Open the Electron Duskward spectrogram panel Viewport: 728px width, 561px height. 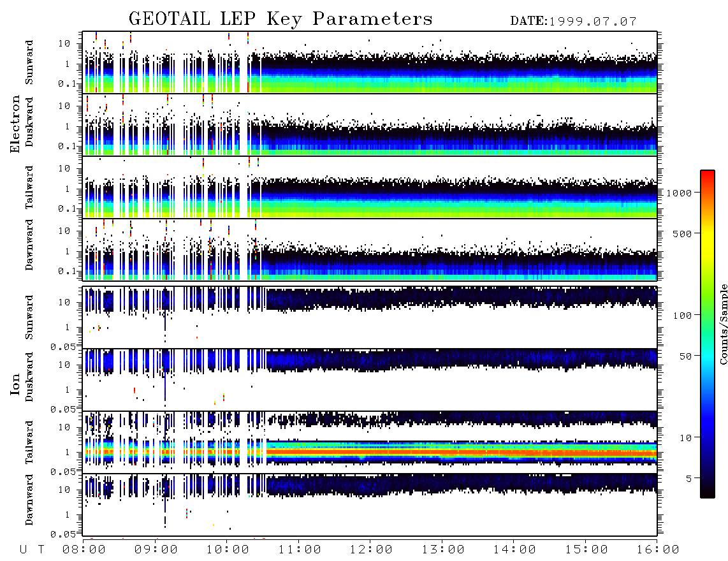(x=370, y=124)
